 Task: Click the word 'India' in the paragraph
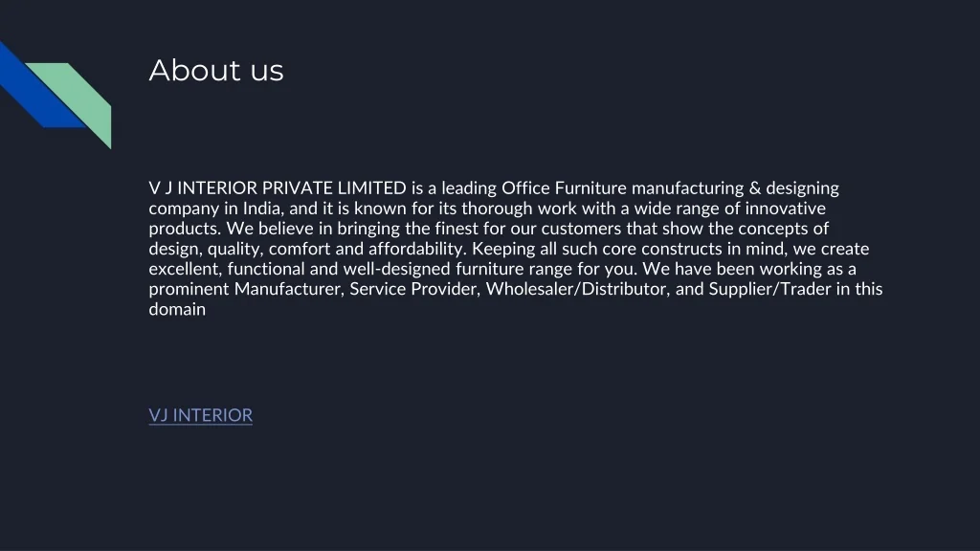coord(260,208)
